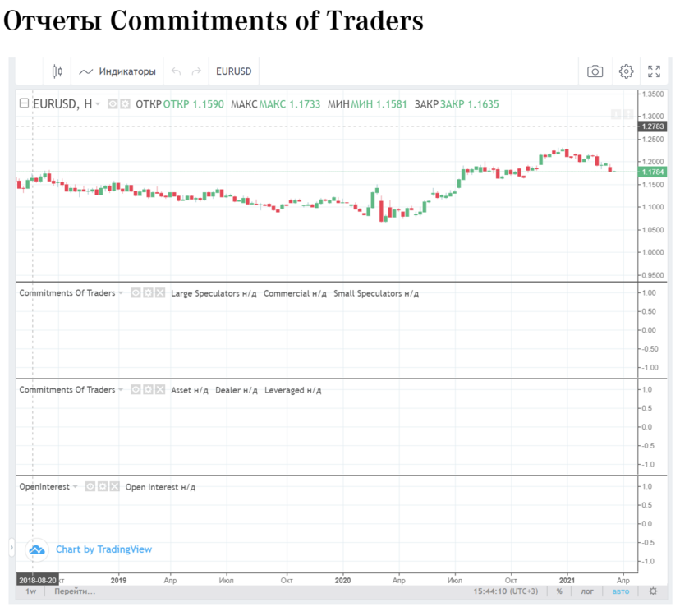Viewport: 680px width, 616px height.
Task: Expand the left side panel arrow
Action: click(11, 548)
